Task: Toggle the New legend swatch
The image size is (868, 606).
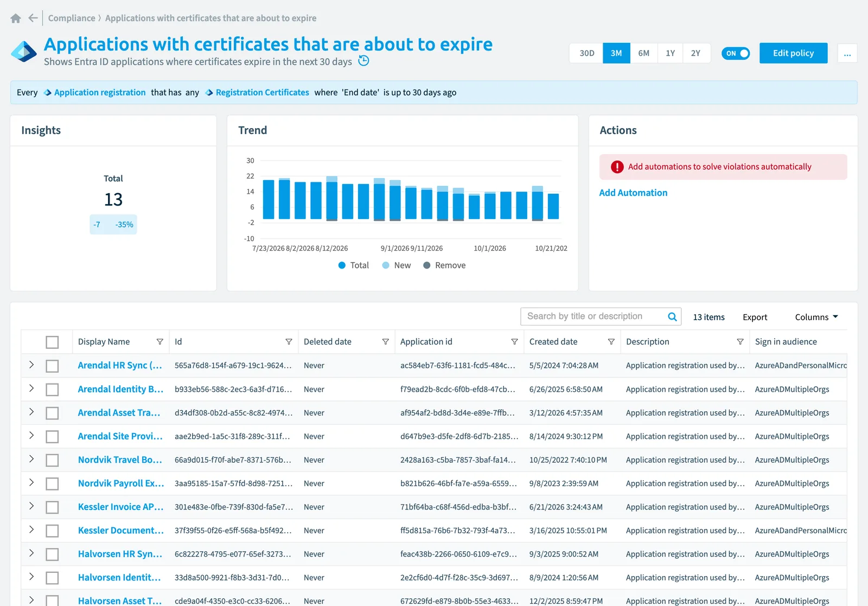Action: pyautogui.click(x=386, y=265)
